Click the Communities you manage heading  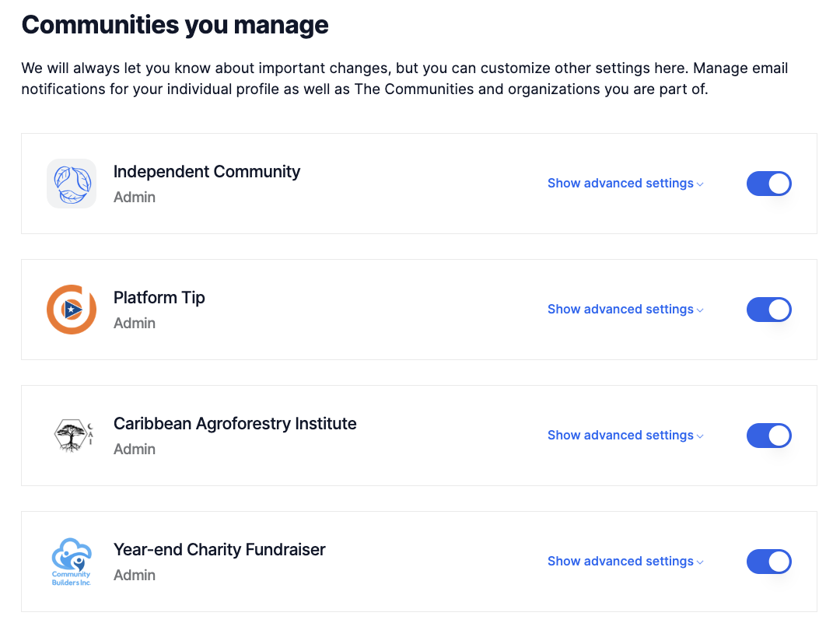tap(175, 25)
